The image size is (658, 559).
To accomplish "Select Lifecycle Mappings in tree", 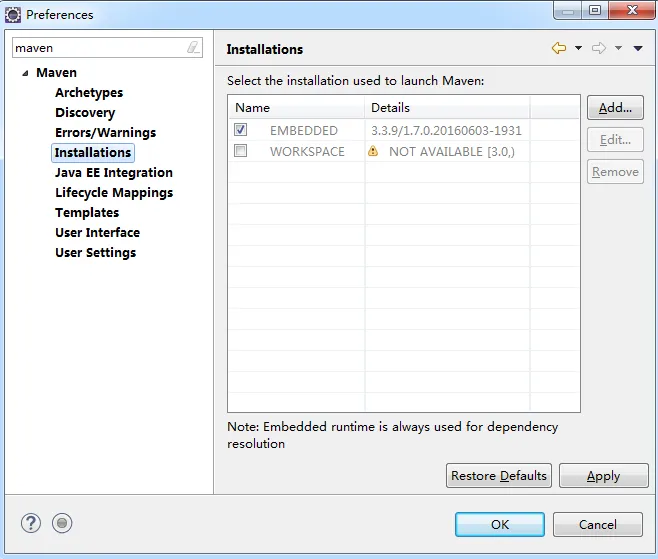I will (114, 193).
